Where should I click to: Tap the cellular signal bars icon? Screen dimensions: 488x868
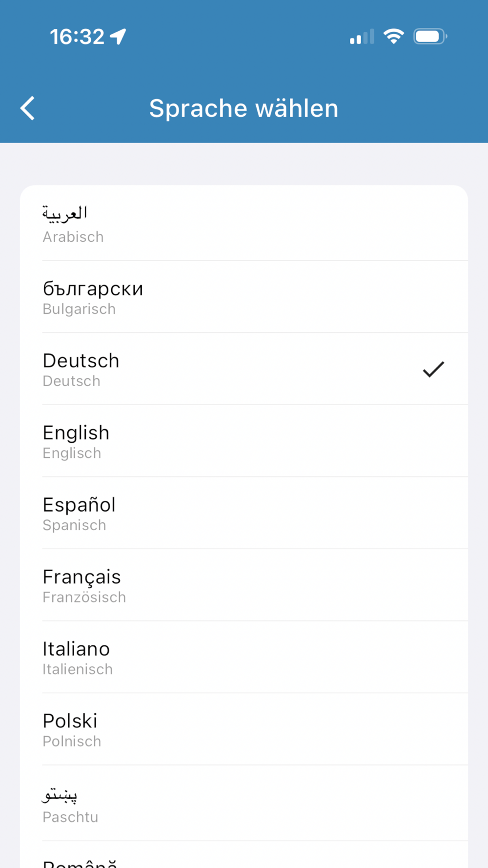pyautogui.click(x=362, y=37)
